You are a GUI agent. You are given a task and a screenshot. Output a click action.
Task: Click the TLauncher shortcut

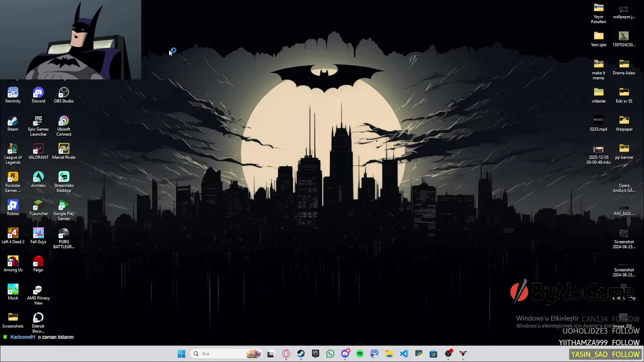pyautogui.click(x=38, y=208)
